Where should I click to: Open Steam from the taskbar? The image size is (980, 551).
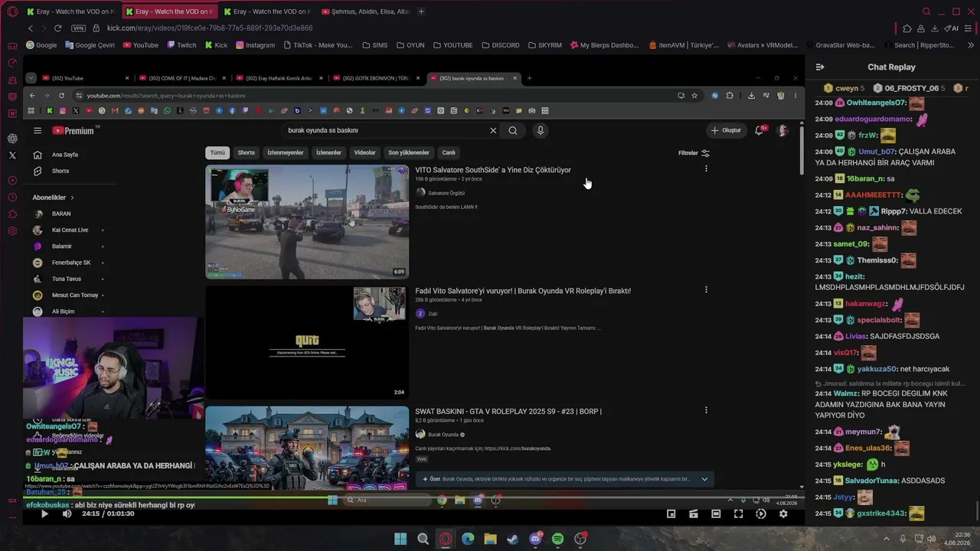tap(512, 539)
